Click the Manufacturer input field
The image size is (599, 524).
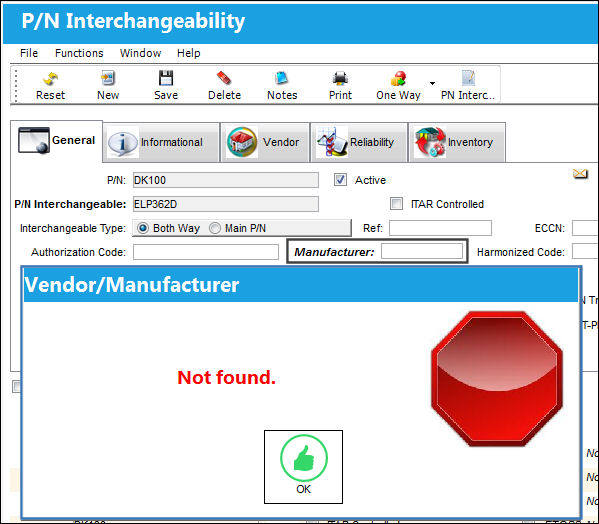click(422, 251)
